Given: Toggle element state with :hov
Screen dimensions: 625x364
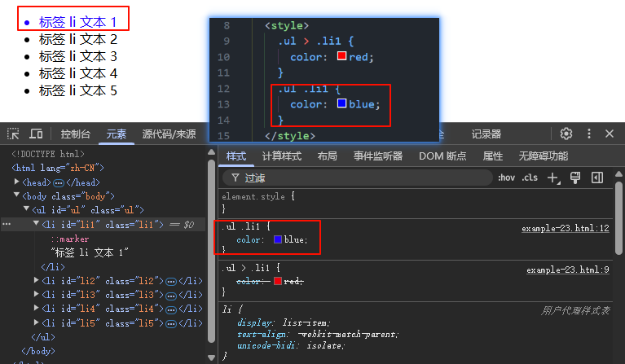Looking at the screenshot, I should [x=506, y=178].
